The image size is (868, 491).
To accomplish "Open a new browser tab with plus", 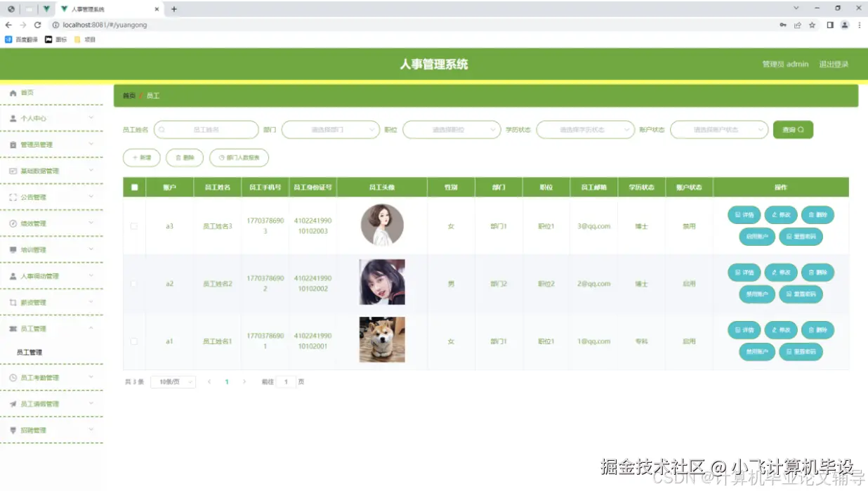I will click(174, 9).
